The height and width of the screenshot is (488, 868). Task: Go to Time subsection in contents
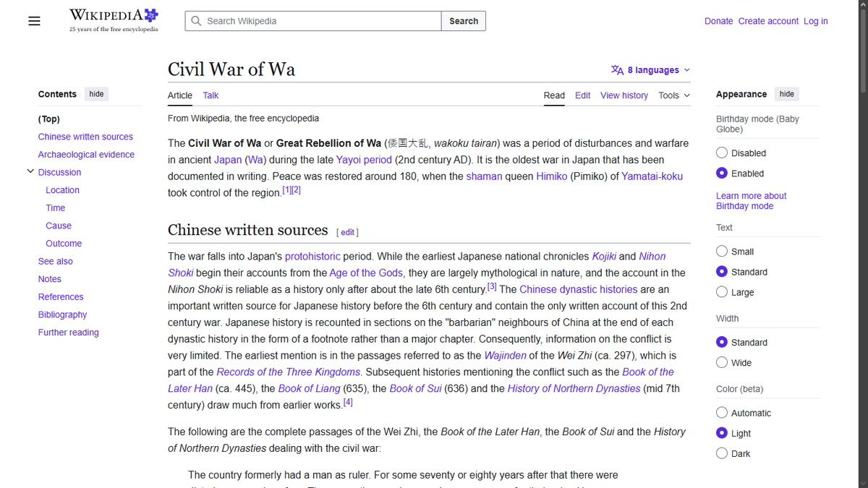(56, 207)
